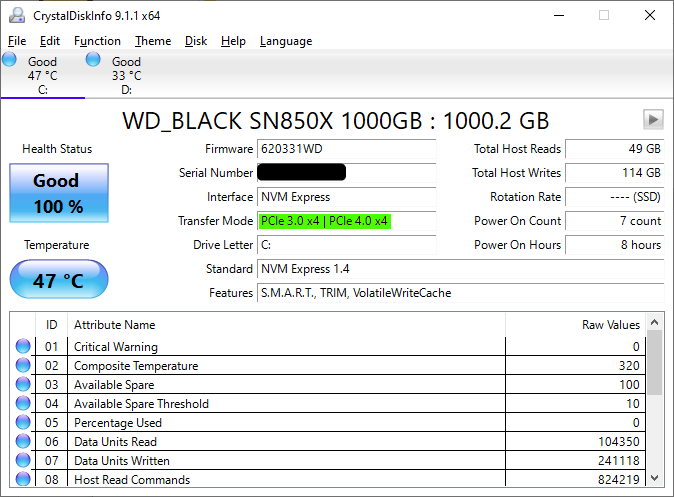This screenshot has width=674, height=497.
Task: Click the attribute list scroll up arrow
Action: click(x=655, y=322)
